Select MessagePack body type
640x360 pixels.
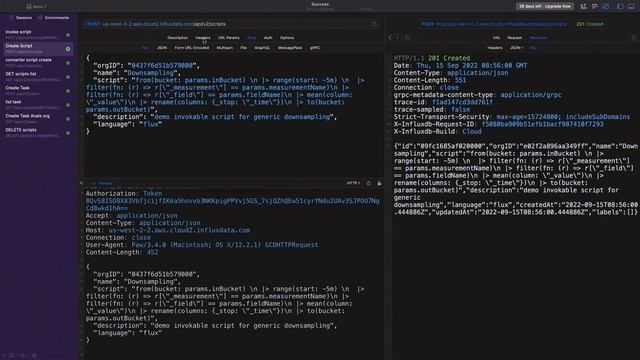tap(290, 48)
